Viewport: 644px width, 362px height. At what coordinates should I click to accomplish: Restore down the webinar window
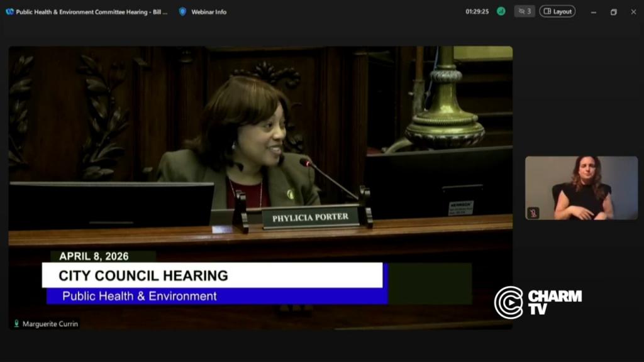click(x=614, y=11)
